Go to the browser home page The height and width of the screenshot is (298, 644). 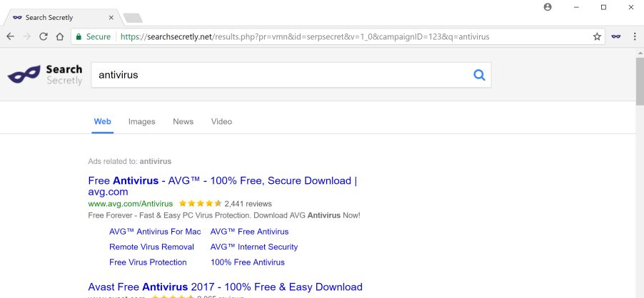[x=59, y=36]
